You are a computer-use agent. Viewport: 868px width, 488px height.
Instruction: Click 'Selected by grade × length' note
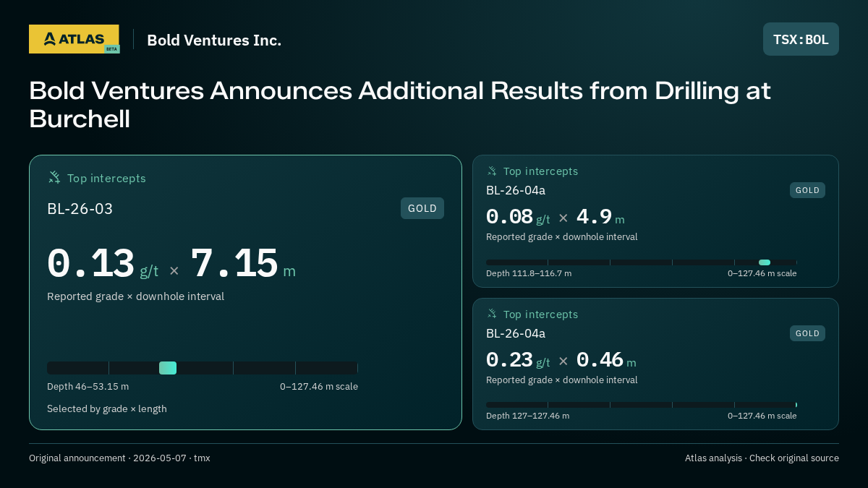107,408
